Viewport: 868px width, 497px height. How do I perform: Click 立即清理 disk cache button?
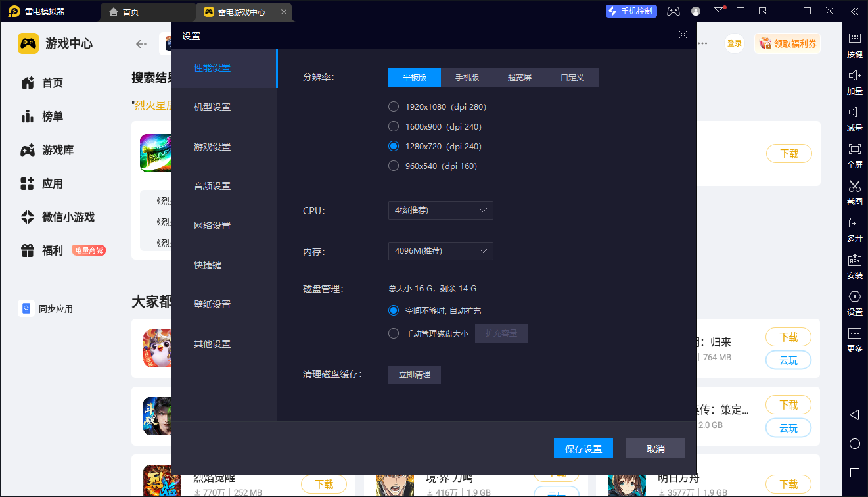coord(415,374)
